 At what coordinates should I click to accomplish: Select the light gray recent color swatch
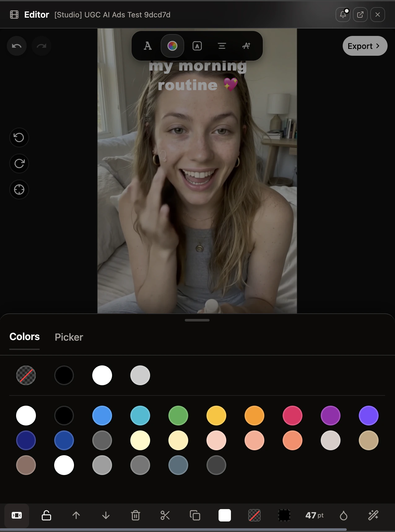(x=140, y=375)
